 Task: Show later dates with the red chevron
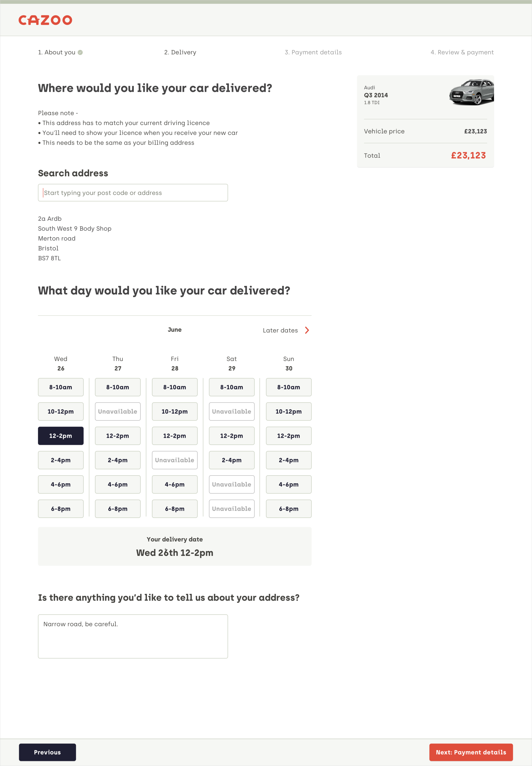tap(307, 330)
